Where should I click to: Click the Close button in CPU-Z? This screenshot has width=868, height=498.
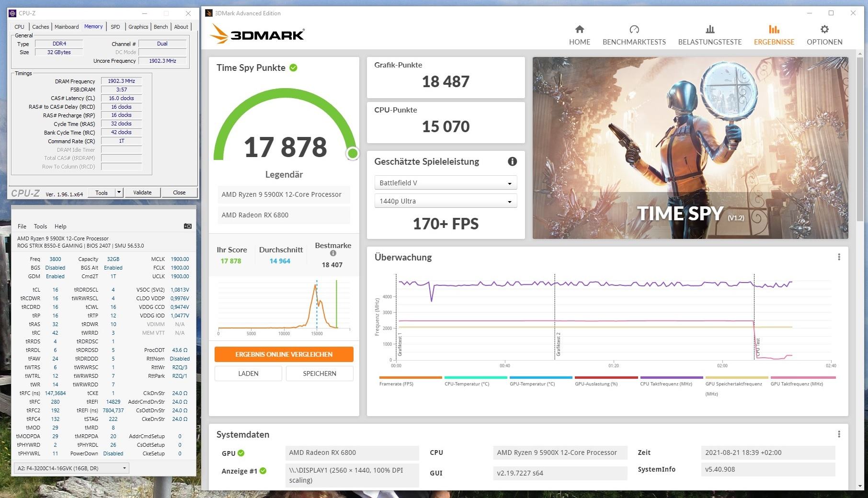click(179, 192)
